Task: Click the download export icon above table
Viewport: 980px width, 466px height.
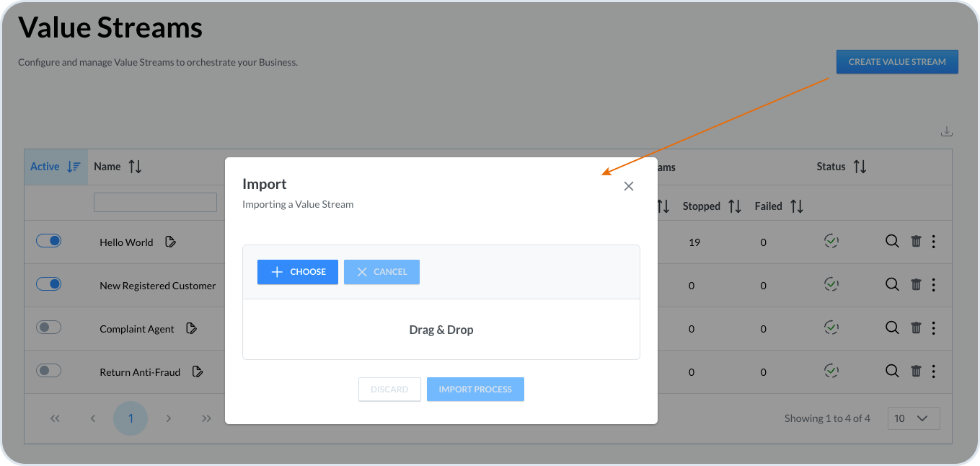Action: pos(947,132)
